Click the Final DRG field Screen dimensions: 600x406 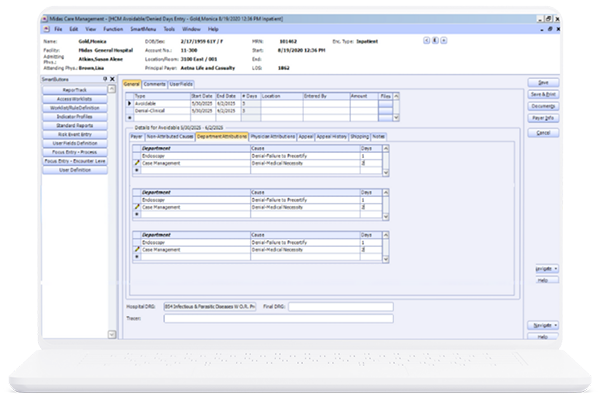pos(341,307)
